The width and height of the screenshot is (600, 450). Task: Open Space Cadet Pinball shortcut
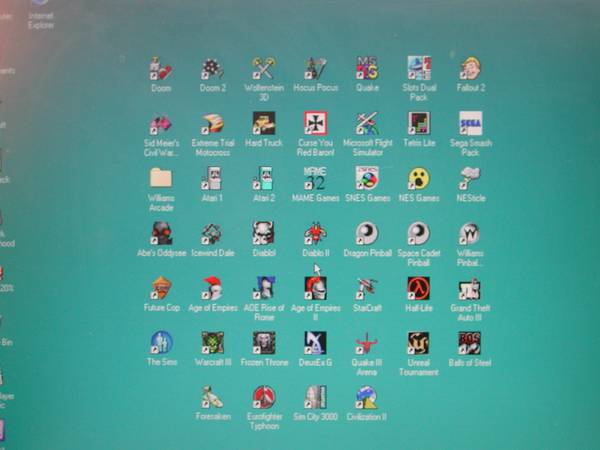[x=418, y=234]
